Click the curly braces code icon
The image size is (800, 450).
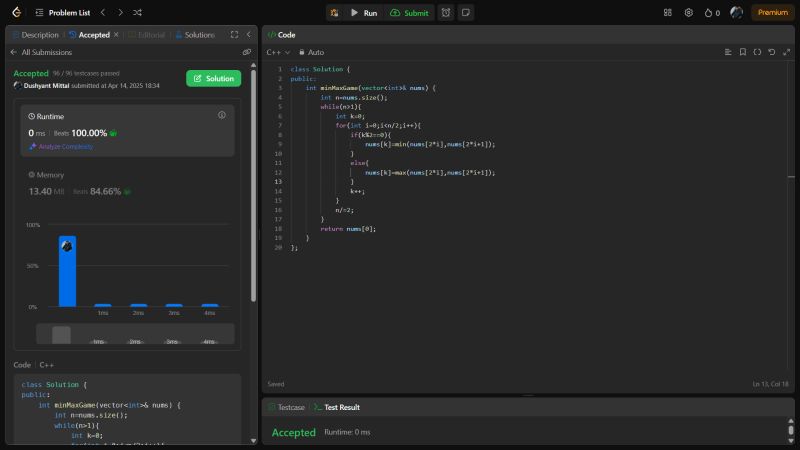[x=757, y=52]
